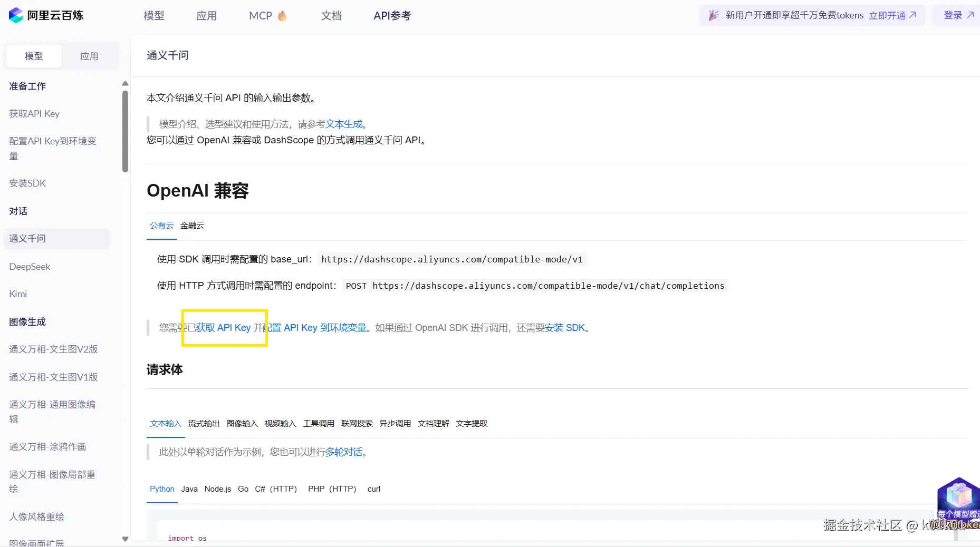This screenshot has width=980, height=547.
Task: Select the PHP (HTTP) code tab
Action: pyautogui.click(x=332, y=489)
